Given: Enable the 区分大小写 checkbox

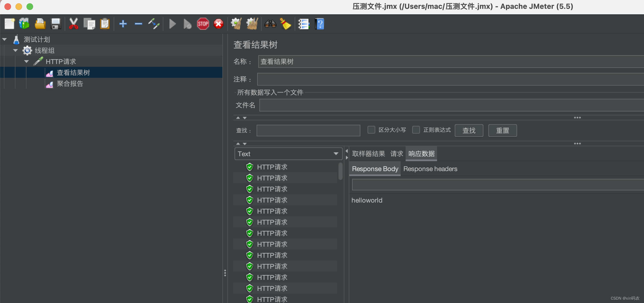Looking at the screenshot, I should coord(371,130).
